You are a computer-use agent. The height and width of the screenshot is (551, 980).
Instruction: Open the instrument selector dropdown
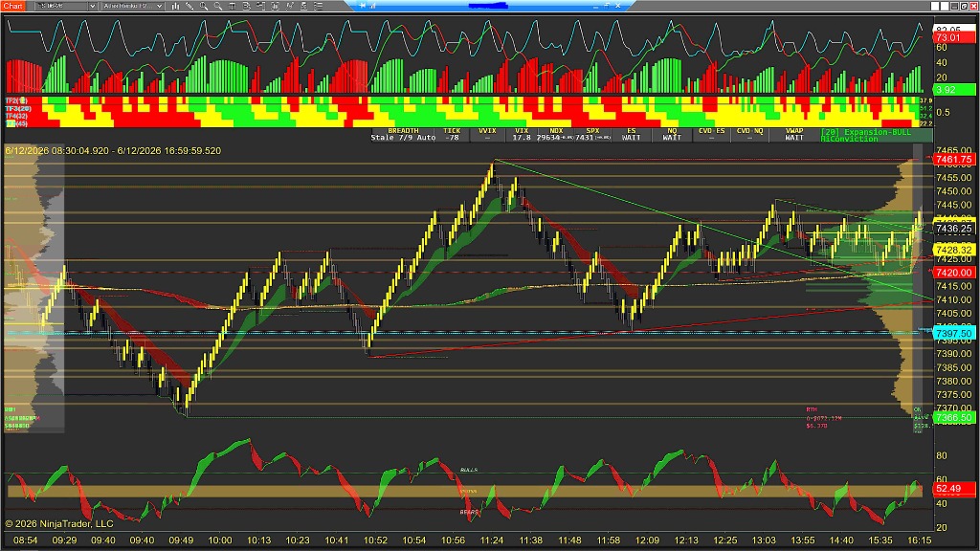click(x=93, y=6)
